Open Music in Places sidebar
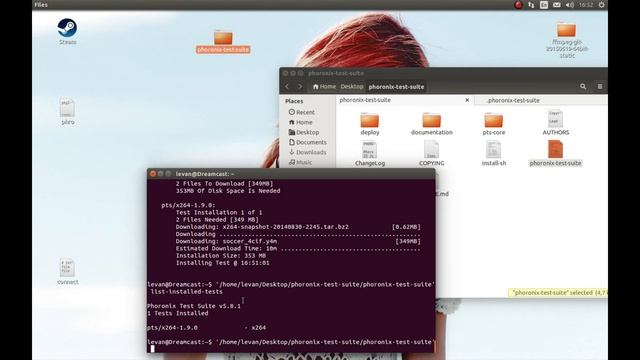The height and width of the screenshot is (360, 640). coord(300,162)
